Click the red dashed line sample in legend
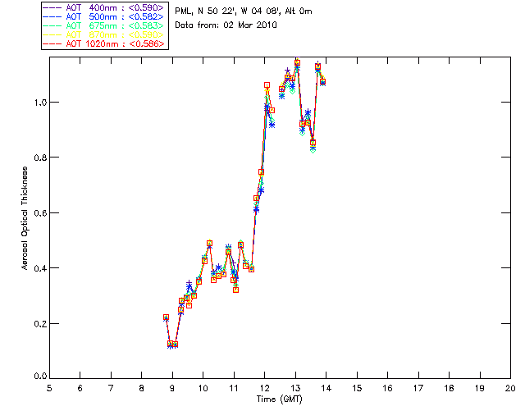Screen dimensions: 525x420 53,44
